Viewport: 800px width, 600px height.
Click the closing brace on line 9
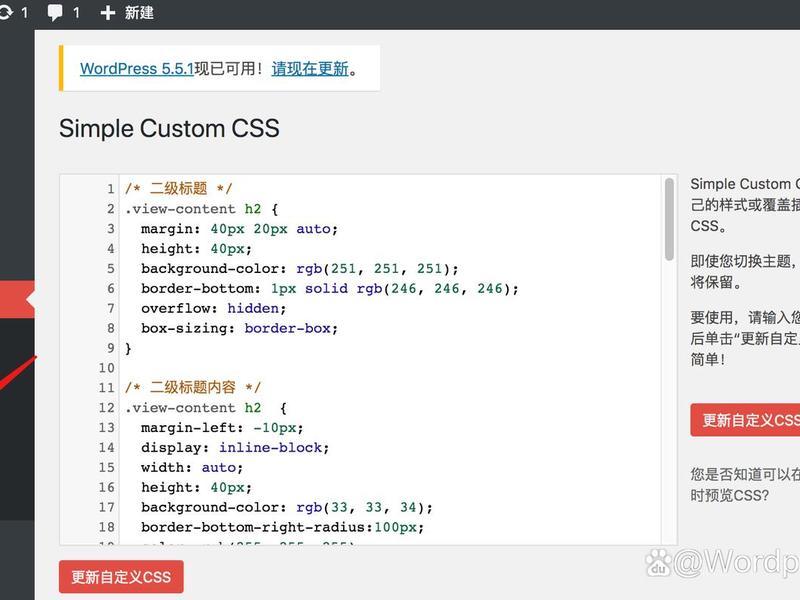tap(128, 348)
